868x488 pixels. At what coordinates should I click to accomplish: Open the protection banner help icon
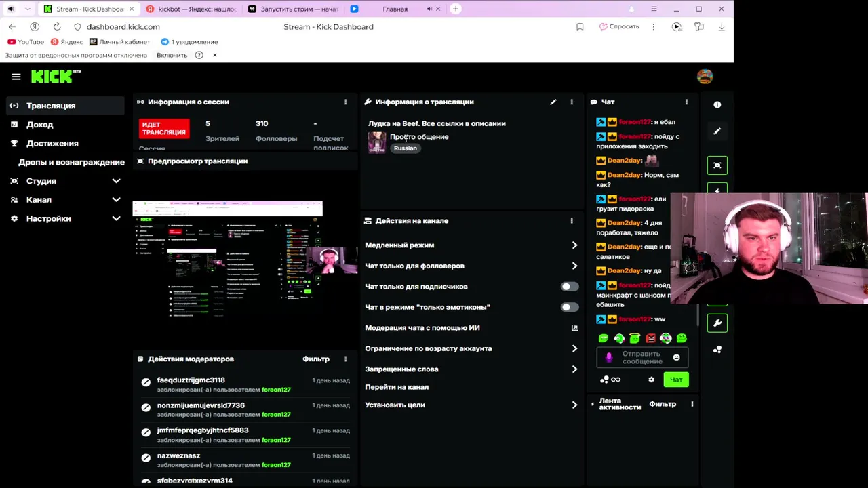(x=199, y=55)
